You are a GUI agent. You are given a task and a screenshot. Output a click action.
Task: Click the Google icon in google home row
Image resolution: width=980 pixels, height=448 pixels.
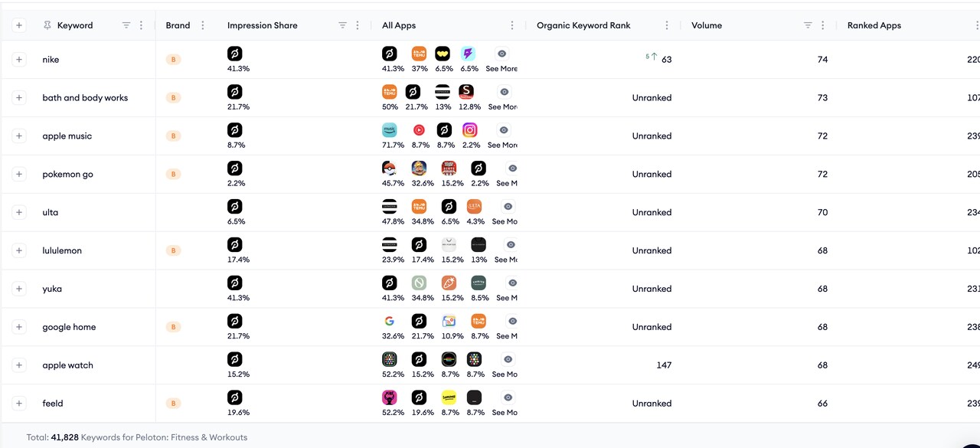point(390,322)
